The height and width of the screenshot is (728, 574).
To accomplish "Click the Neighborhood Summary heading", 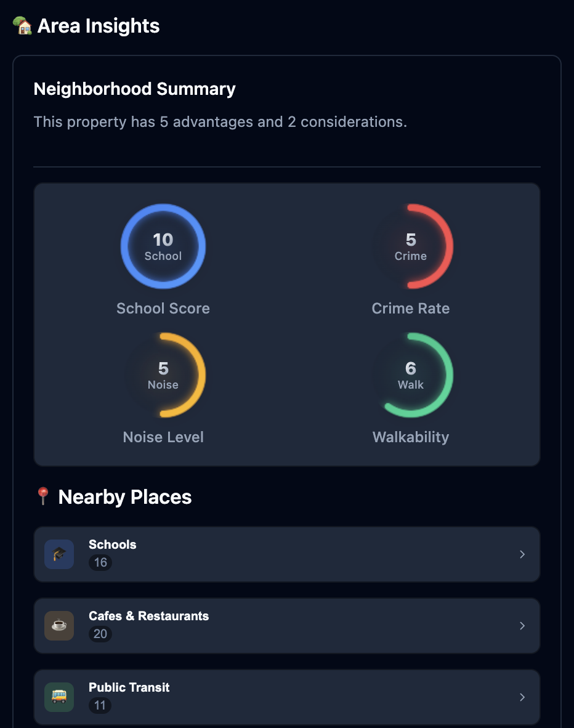I will 134,89.
